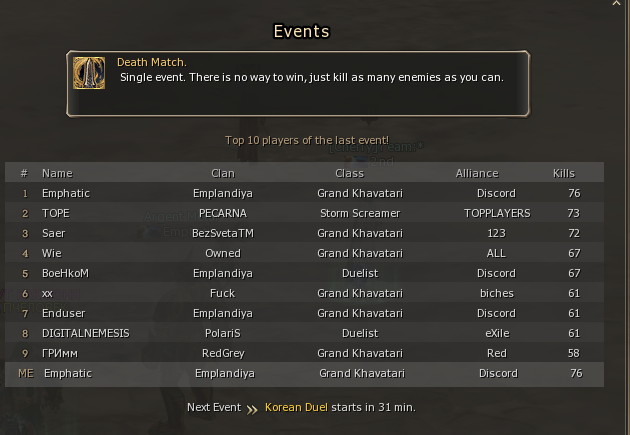Click the double arrow beside Next Event
The image size is (630, 435).
[x=252, y=408]
